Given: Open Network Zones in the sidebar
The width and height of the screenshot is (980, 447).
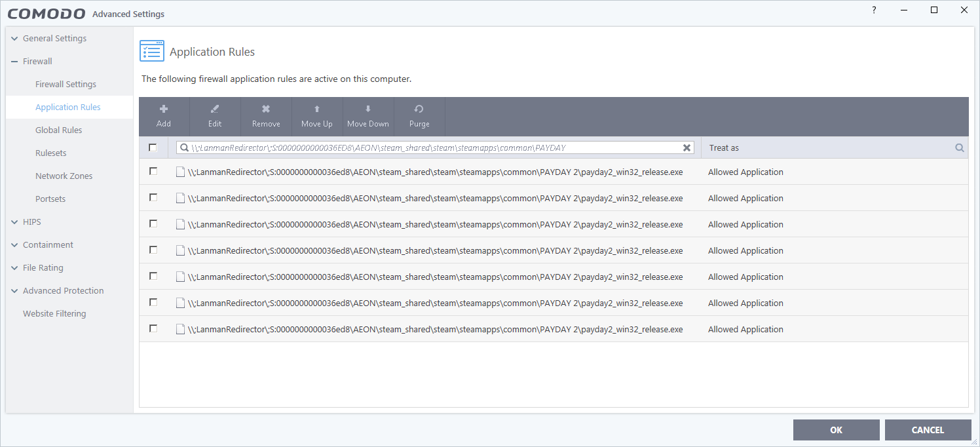Looking at the screenshot, I should (64, 176).
